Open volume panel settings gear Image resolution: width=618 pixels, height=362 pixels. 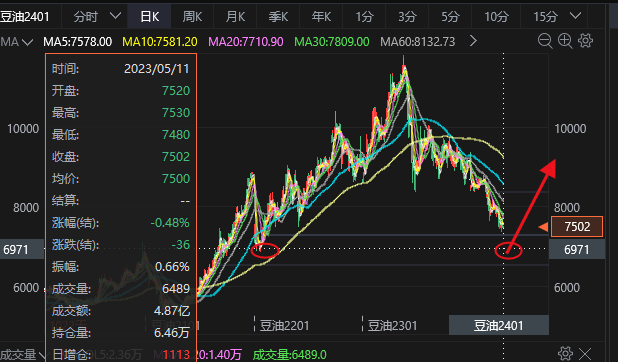click(565, 354)
